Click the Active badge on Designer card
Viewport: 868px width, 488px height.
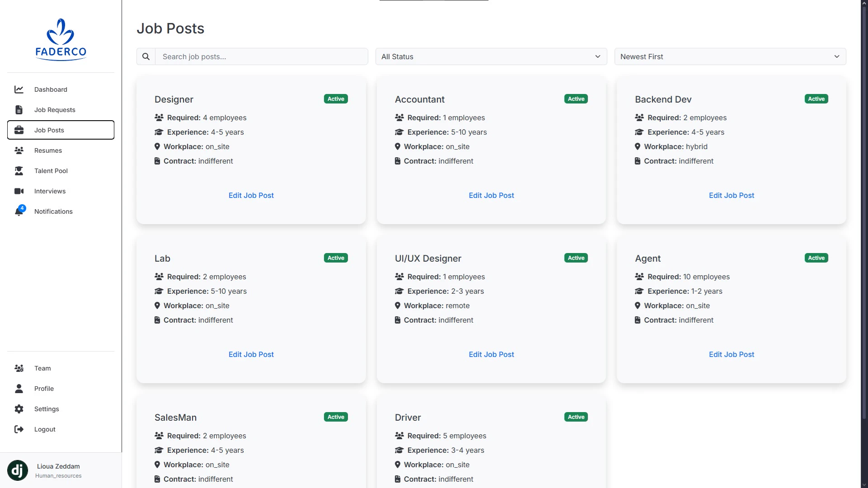(336, 99)
